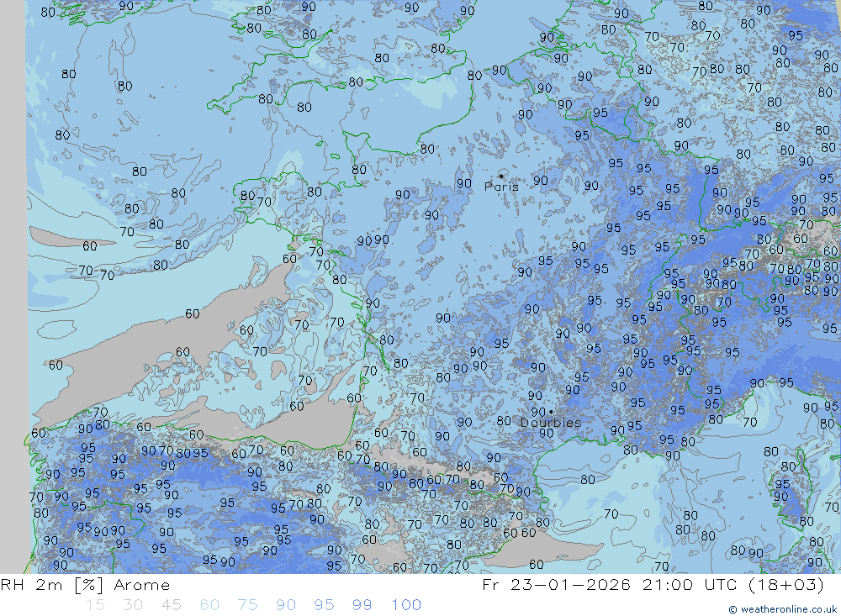
Task: Click the Paris location dot marker
Action: pyautogui.click(x=501, y=176)
